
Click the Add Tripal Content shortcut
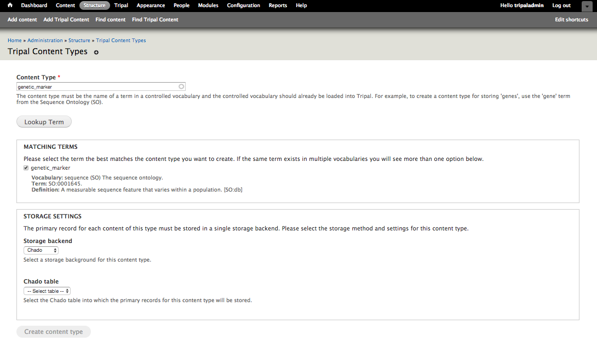[66, 20]
